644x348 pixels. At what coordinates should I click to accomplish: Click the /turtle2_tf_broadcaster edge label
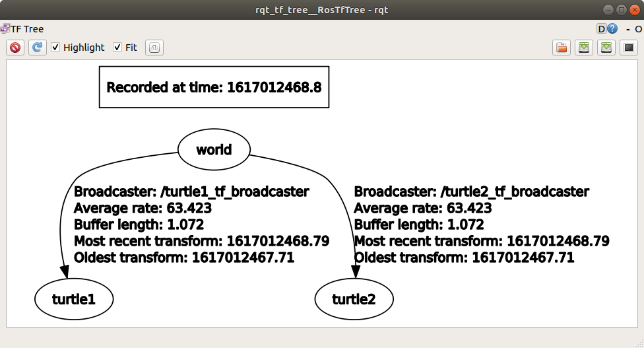(x=471, y=192)
